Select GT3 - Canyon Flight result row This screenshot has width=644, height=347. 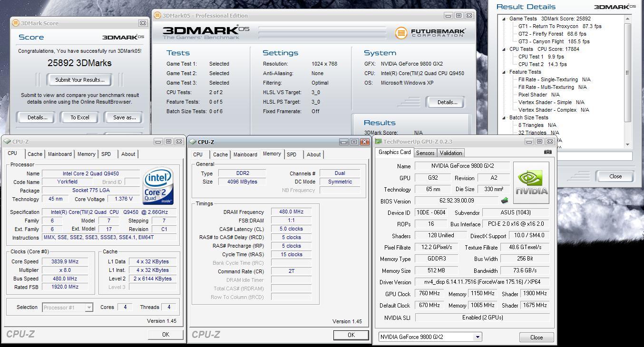point(554,41)
